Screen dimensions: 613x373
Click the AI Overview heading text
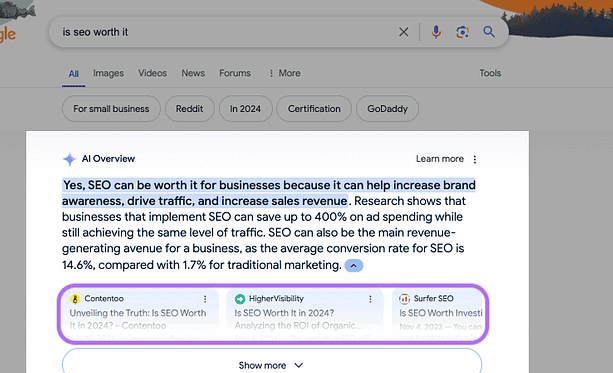pyautogui.click(x=108, y=159)
